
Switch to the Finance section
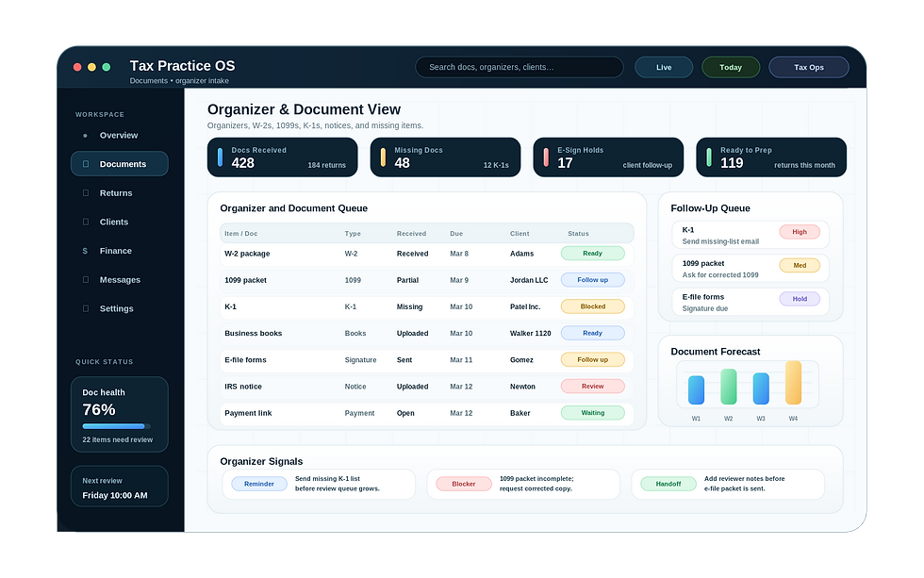(x=120, y=251)
